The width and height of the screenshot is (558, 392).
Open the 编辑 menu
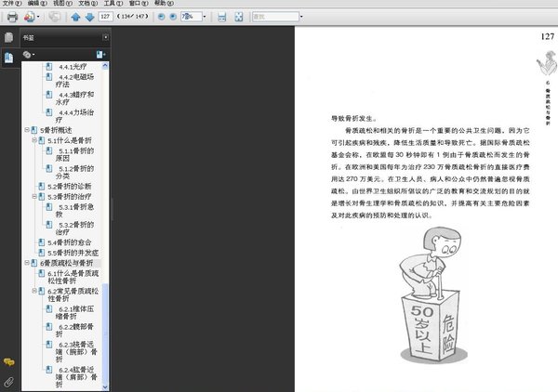click(x=37, y=3)
